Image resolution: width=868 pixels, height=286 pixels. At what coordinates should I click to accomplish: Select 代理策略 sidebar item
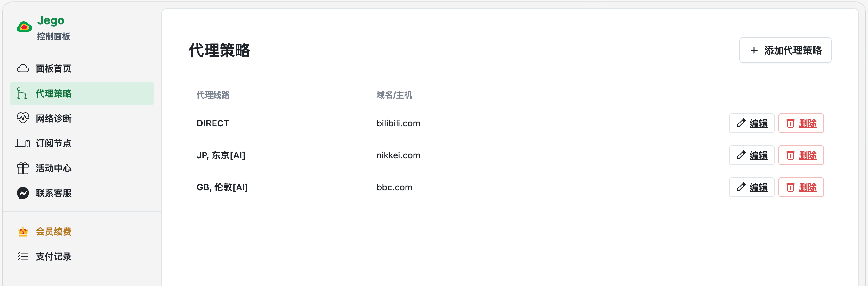(82, 93)
